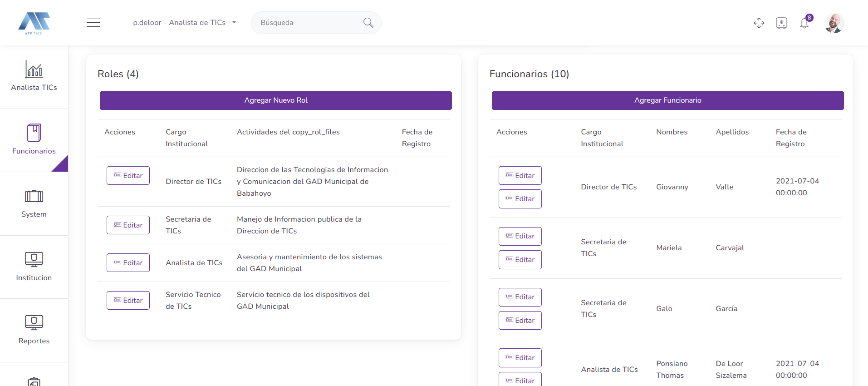The width and height of the screenshot is (868, 386).
Task: Edit the Director de TICs role
Action: (128, 176)
